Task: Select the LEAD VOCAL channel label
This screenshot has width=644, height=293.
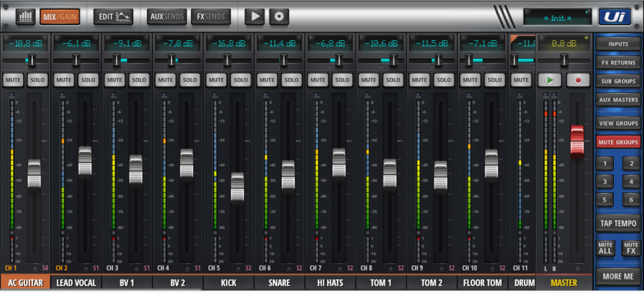Action: pyautogui.click(x=76, y=283)
